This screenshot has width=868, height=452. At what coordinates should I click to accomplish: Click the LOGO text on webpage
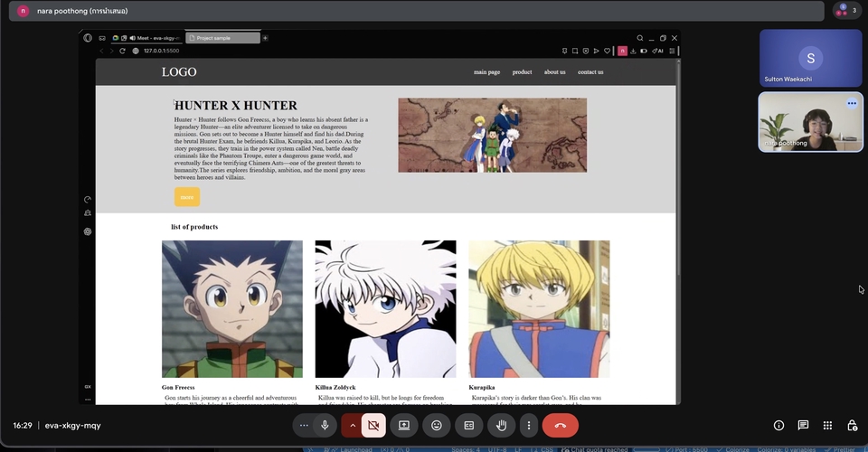coord(179,72)
